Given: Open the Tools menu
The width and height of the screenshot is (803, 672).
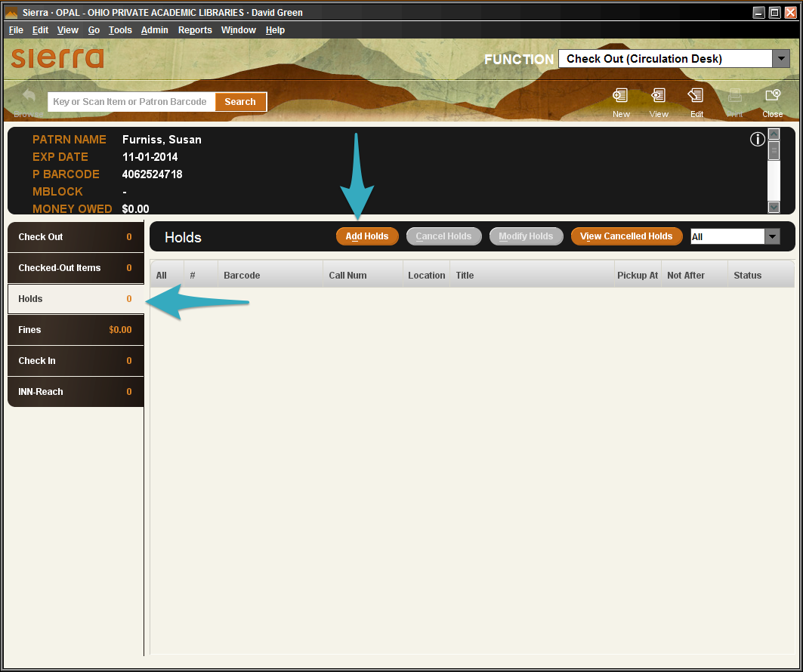Looking at the screenshot, I should click(120, 30).
